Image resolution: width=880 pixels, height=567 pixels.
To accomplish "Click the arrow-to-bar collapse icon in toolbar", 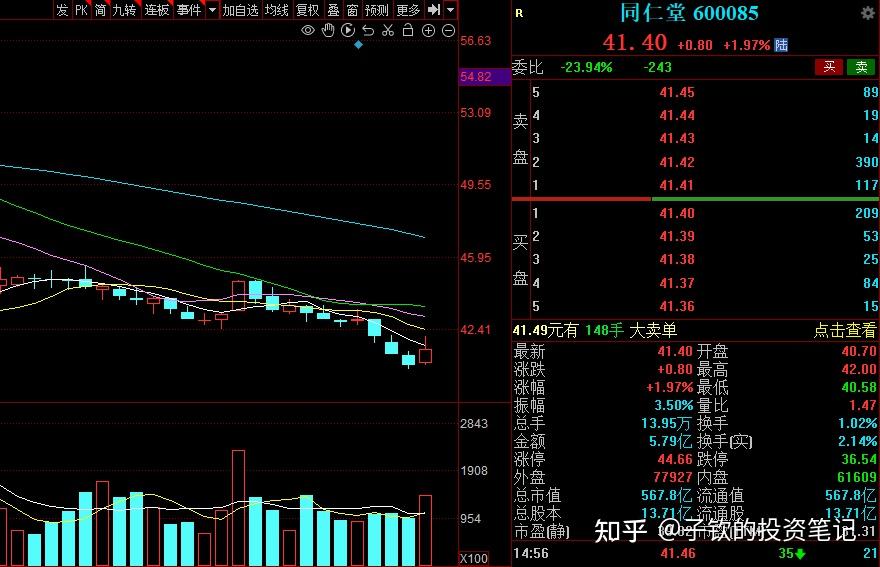I will point(433,10).
